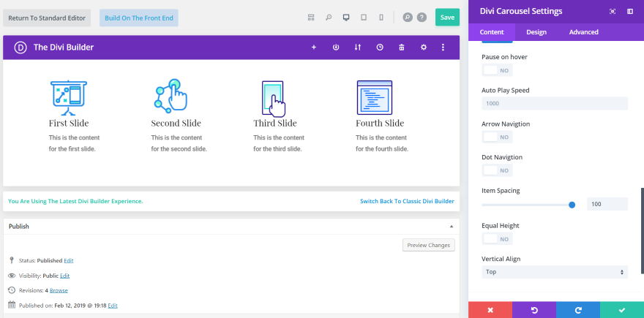644x318 pixels.
Task: Click Preview Changes button
Action: (428, 245)
